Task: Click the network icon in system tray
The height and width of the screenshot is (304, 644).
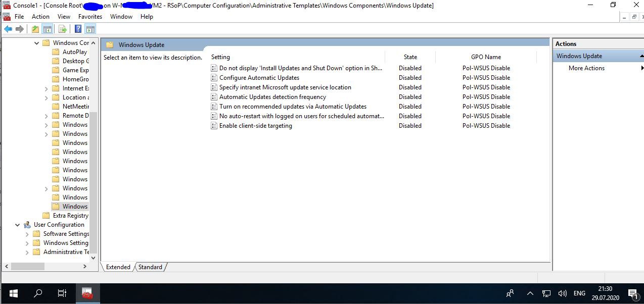Action: pyautogui.click(x=546, y=293)
